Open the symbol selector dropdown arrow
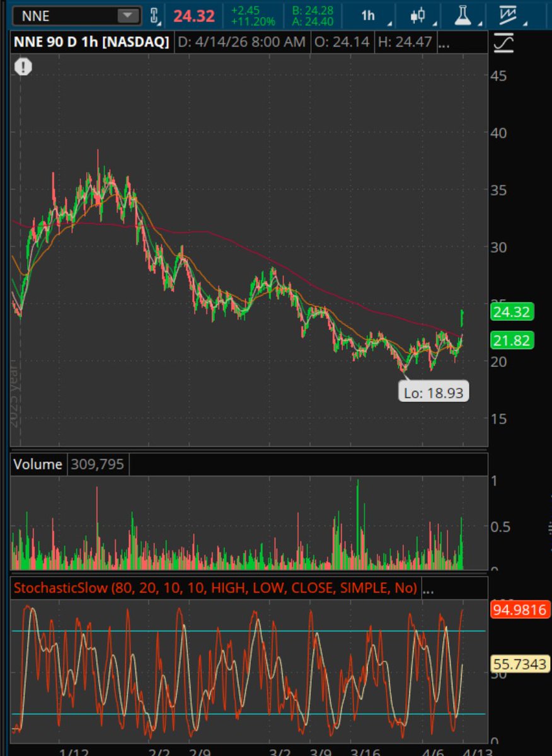This screenshot has width=552, height=756. click(128, 16)
